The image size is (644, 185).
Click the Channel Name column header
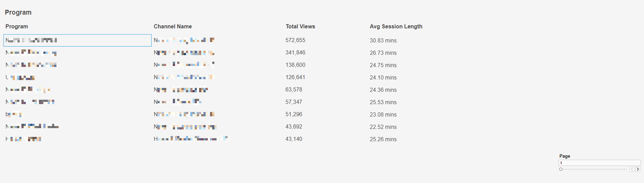[x=173, y=27]
